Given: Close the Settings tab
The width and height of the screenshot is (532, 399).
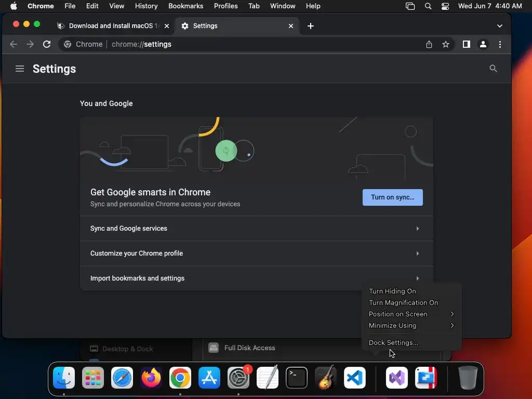Looking at the screenshot, I should (291, 26).
